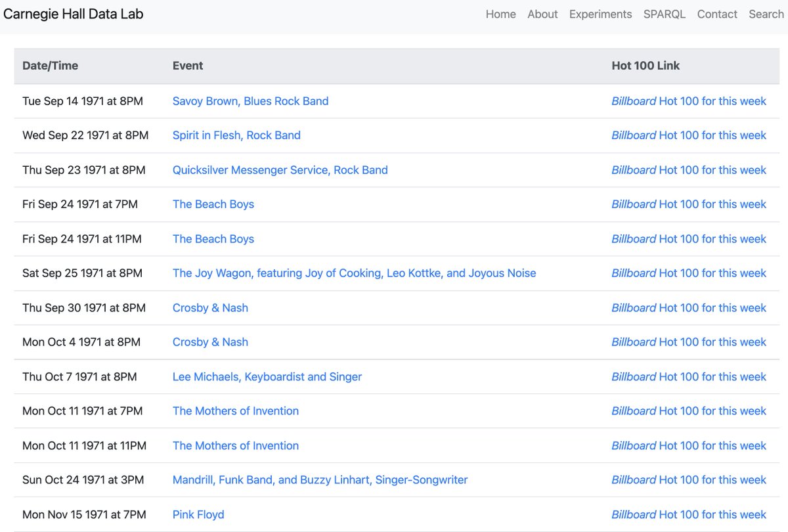Open Billboard Hot 100 for Beach Boys 7PM row
The width and height of the screenshot is (788, 532).
(x=689, y=204)
